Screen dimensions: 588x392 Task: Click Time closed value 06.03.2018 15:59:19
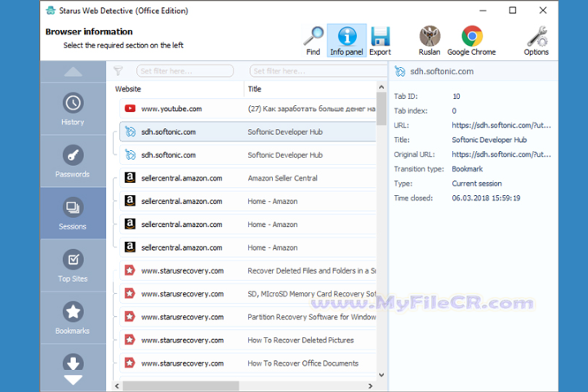(x=486, y=198)
